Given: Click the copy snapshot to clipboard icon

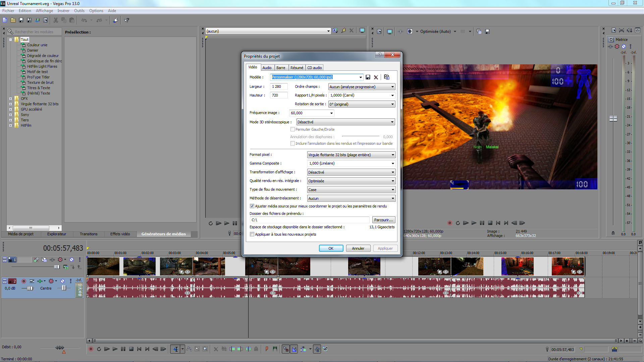Looking at the screenshot, I should 479,32.
